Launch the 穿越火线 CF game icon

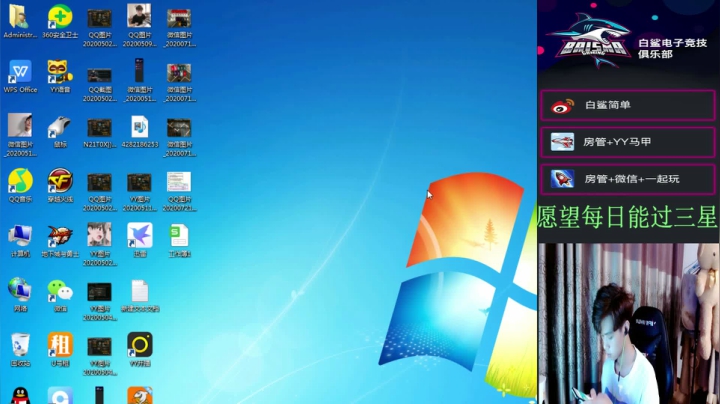click(x=60, y=185)
